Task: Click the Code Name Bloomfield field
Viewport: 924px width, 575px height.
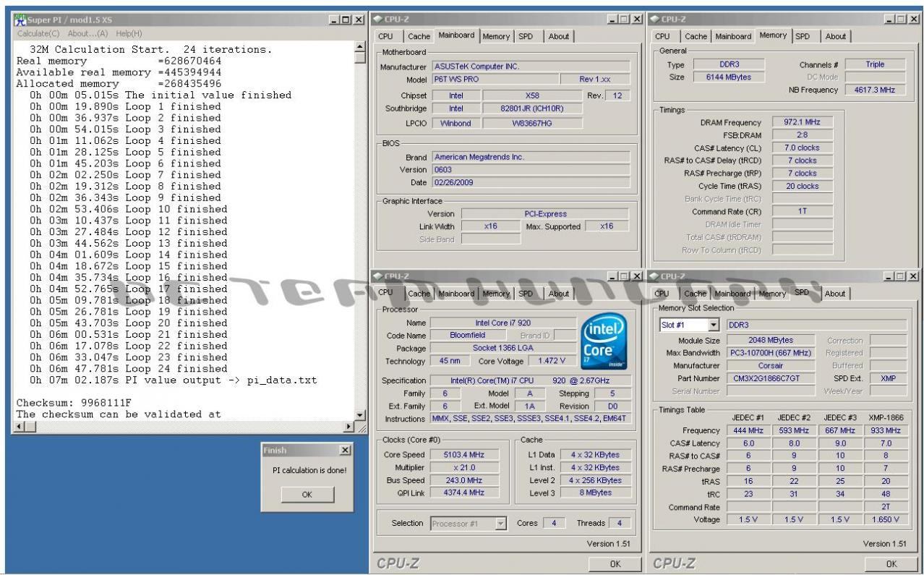Action: [466, 336]
